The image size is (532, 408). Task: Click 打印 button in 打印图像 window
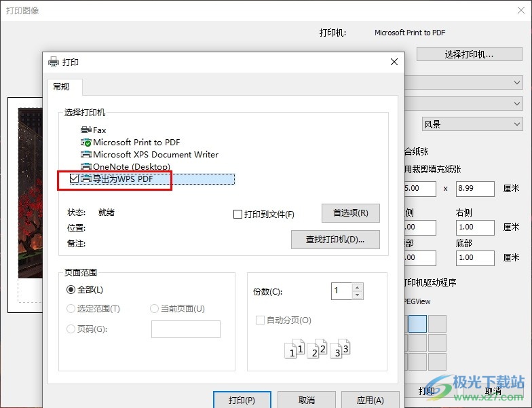(426, 391)
